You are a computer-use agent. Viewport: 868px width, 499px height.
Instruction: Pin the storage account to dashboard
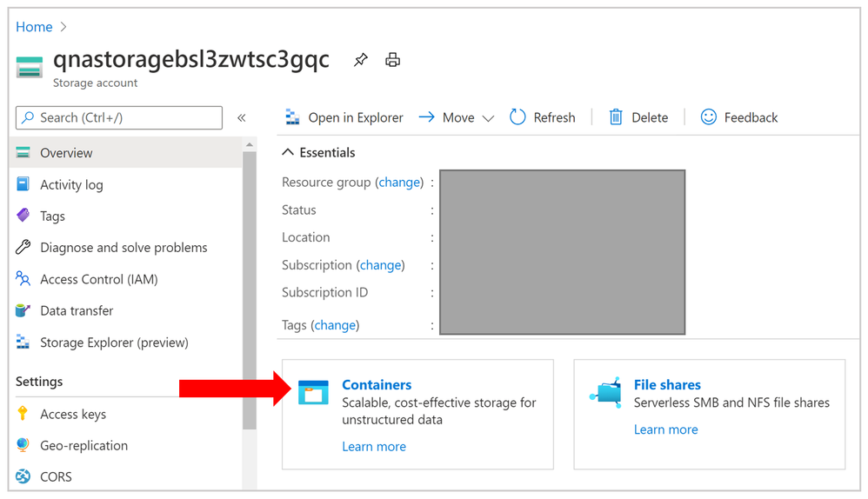tap(360, 60)
